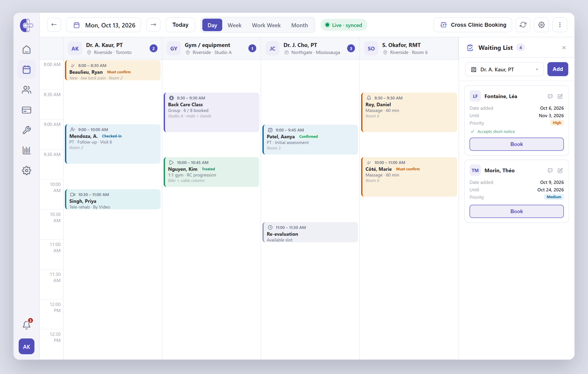Open Back Care Class group booking
This screenshot has width=588, height=374.
[x=212, y=112]
